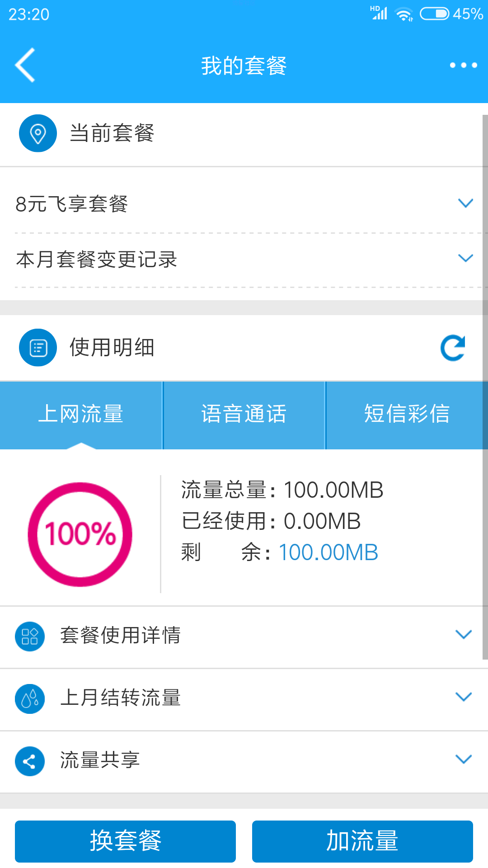This screenshot has height=868, width=488.
Task: Switch to the 短信彩信 tab
Action: point(407,415)
